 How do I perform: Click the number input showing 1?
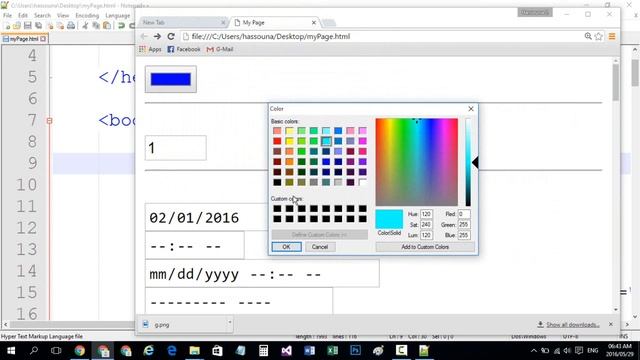(x=176, y=148)
